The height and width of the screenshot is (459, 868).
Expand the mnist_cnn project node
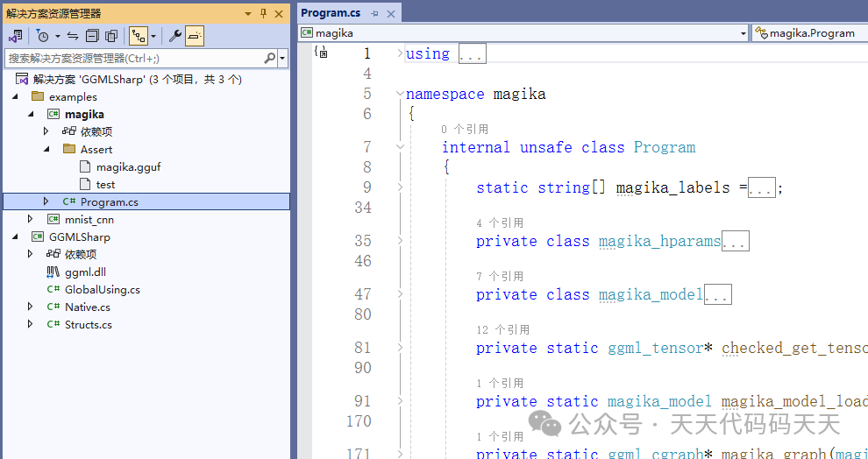click(31, 219)
